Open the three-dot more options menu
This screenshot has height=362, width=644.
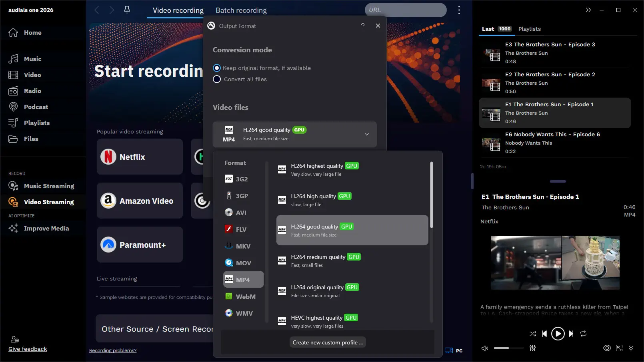click(459, 10)
